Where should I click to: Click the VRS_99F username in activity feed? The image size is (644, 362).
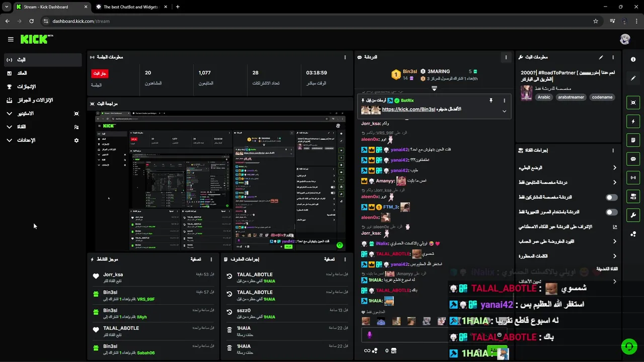coord(145,299)
